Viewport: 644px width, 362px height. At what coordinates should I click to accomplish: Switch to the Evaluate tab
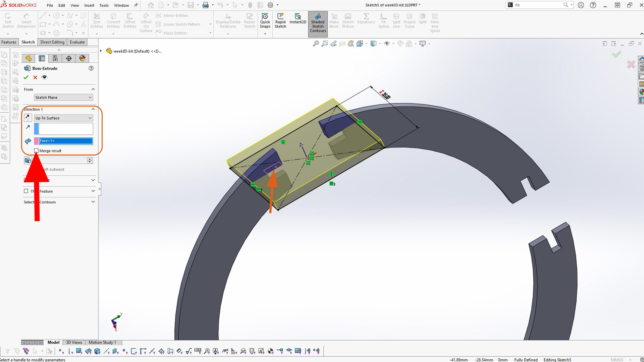point(77,42)
